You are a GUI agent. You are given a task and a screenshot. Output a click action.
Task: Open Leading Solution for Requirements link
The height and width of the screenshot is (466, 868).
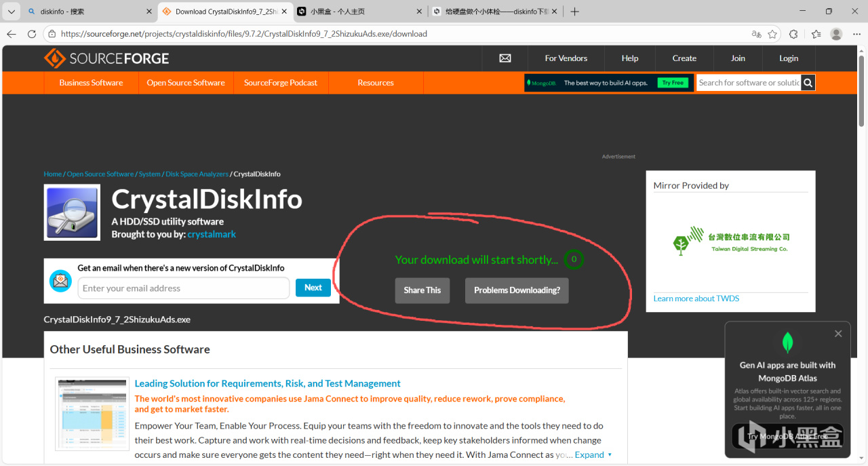coord(268,383)
